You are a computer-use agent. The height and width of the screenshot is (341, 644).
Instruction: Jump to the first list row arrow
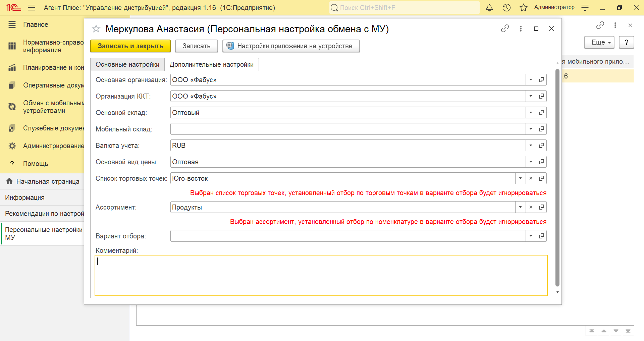click(592, 331)
